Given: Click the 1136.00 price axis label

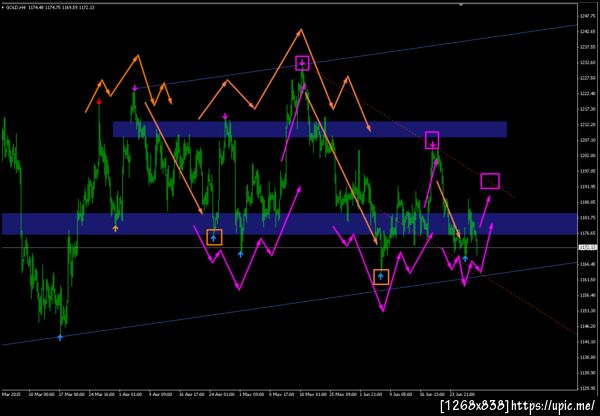Looking at the screenshot, I should (587, 357).
